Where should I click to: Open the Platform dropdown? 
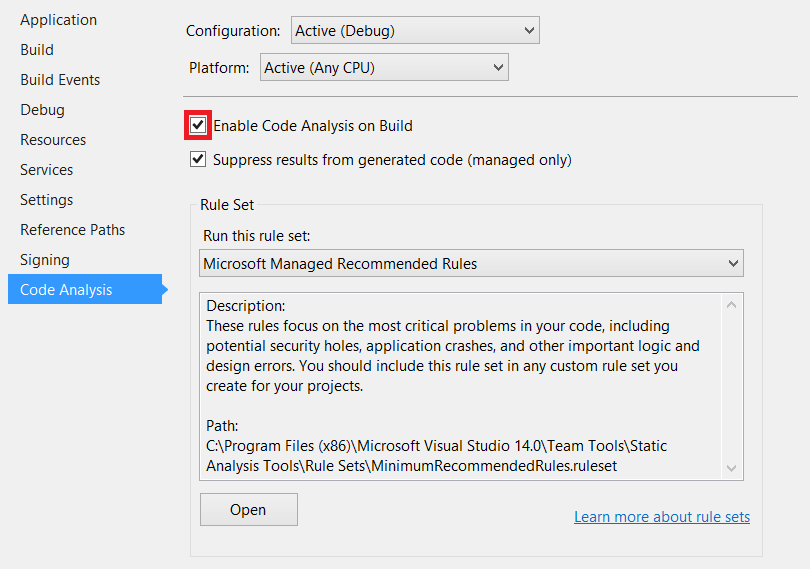click(x=384, y=68)
